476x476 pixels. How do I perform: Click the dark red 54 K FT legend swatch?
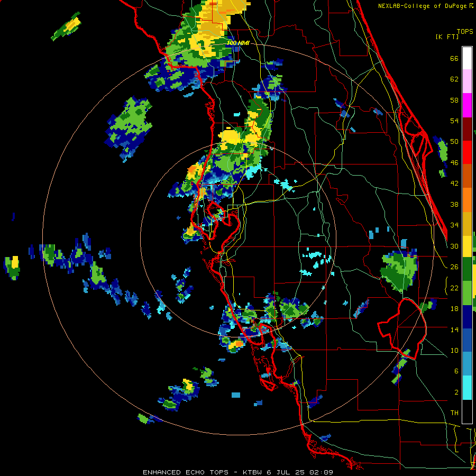tap(467, 129)
